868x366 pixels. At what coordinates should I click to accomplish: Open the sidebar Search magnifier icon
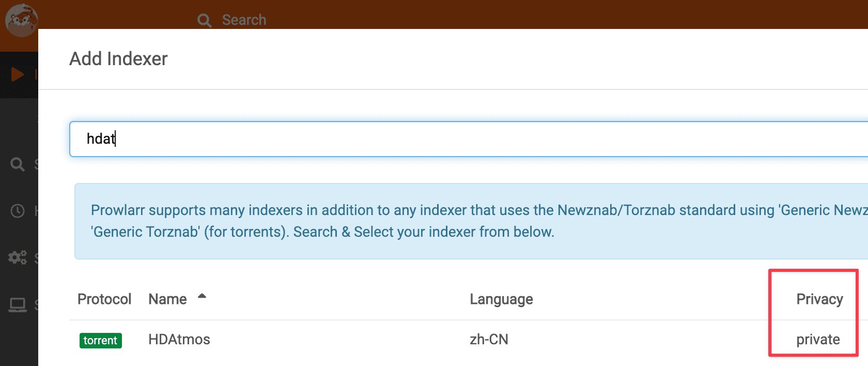tap(18, 164)
